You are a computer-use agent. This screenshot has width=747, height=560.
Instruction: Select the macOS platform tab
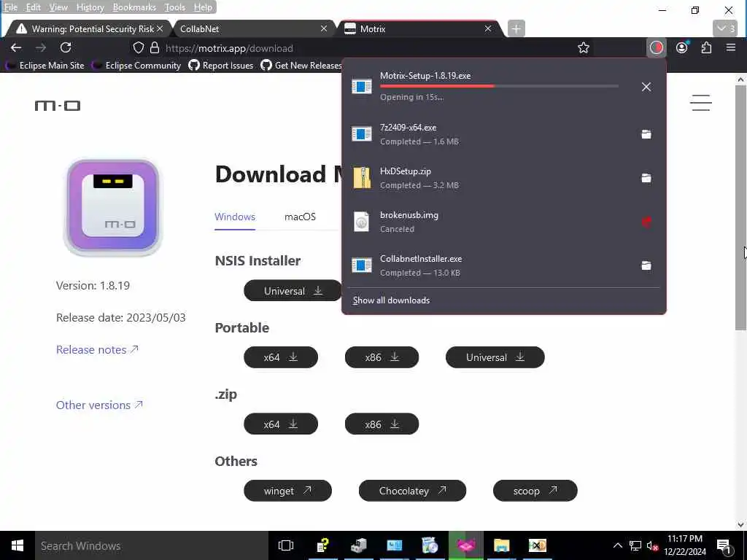300,217
